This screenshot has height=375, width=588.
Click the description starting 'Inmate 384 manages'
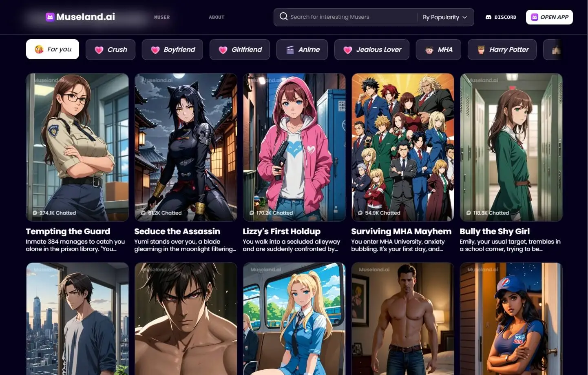[75, 245]
